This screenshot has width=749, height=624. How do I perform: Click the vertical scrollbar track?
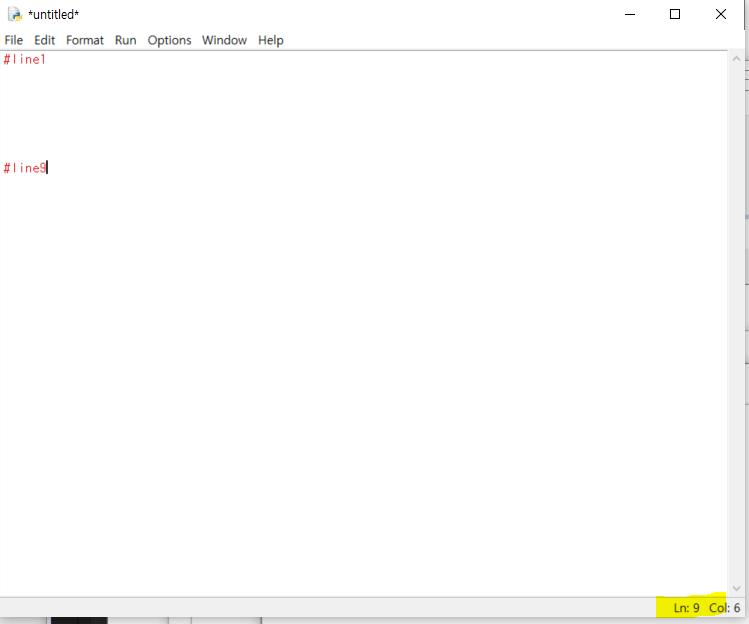coord(736,320)
